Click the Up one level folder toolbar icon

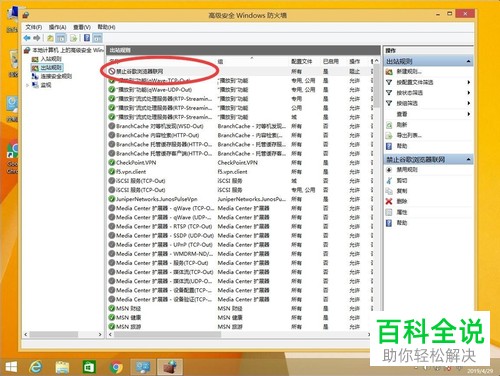coord(50,38)
